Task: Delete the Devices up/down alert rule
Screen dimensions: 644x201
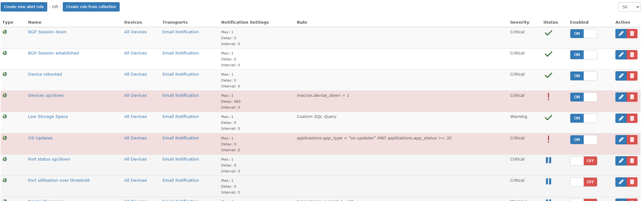Action: [632, 97]
